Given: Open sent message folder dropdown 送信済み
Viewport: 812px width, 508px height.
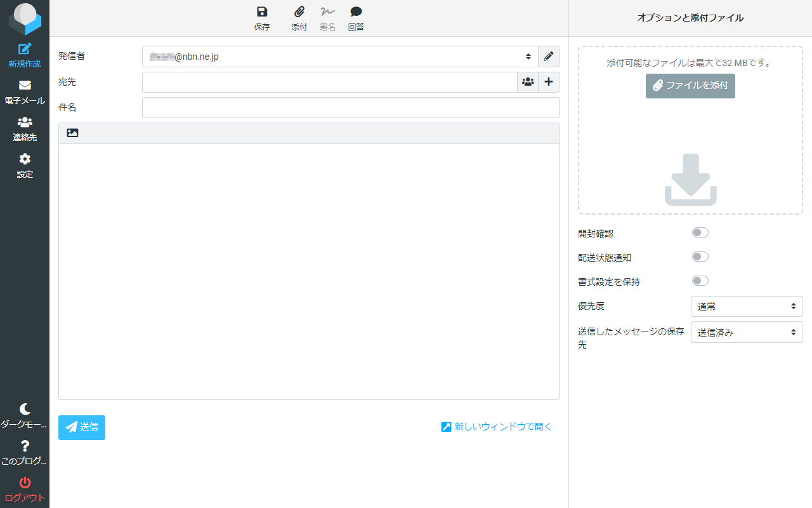Looking at the screenshot, I should pos(747,332).
